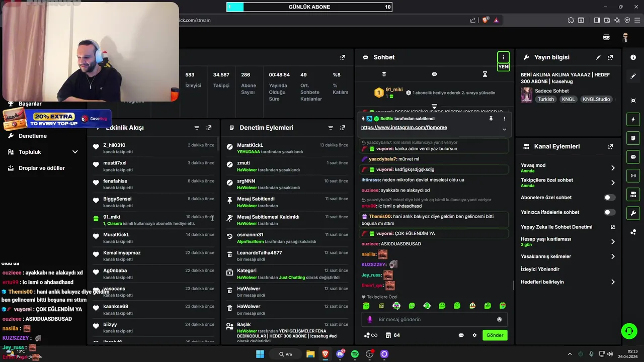644x362 pixels.
Task: Pop out the Kanal Eylemleri panel
Action: pyautogui.click(x=610, y=146)
